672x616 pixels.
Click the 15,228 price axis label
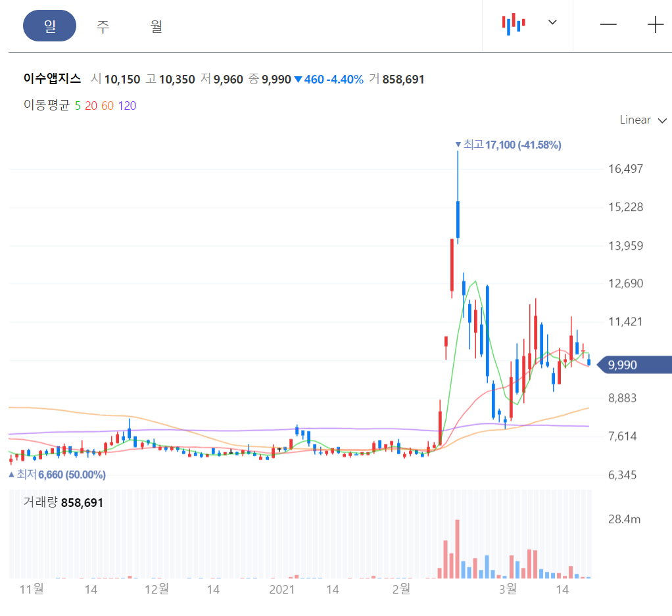[626, 207]
